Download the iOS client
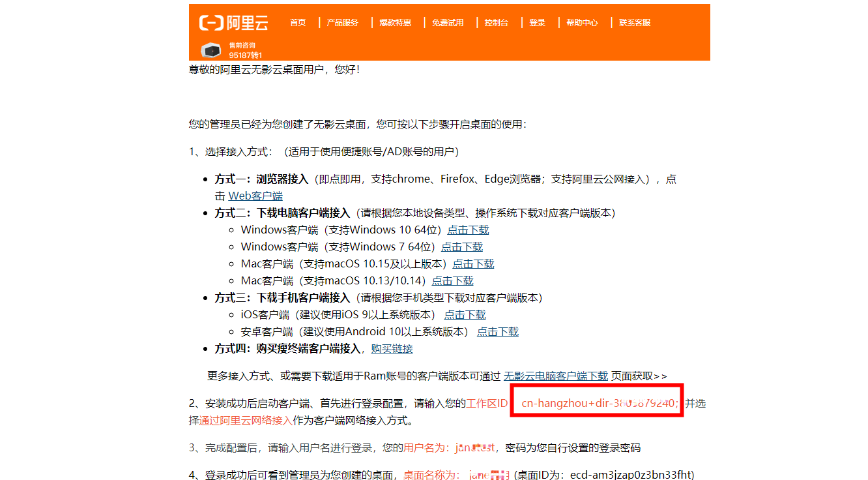The image size is (868, 480). tap(465, 314)
